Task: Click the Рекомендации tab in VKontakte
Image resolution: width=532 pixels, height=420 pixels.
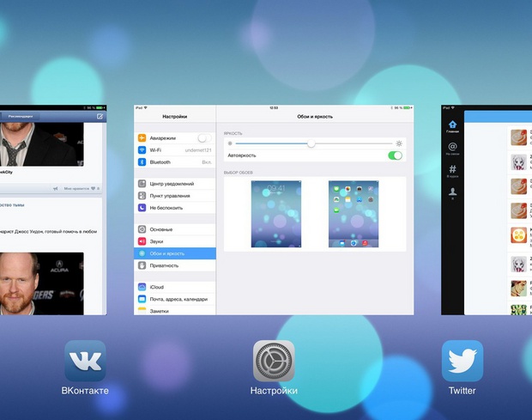Action: (21, 116)
